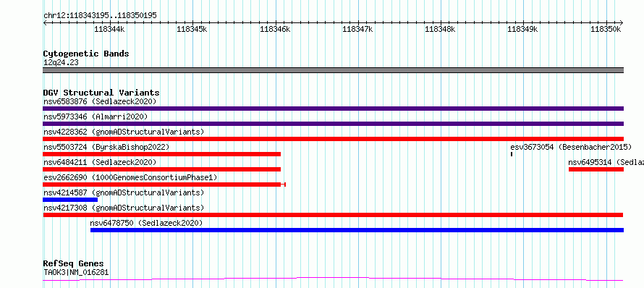
Task: Select the gray 12q24.23 cytogenetic band bar
Action: (333, 70)
